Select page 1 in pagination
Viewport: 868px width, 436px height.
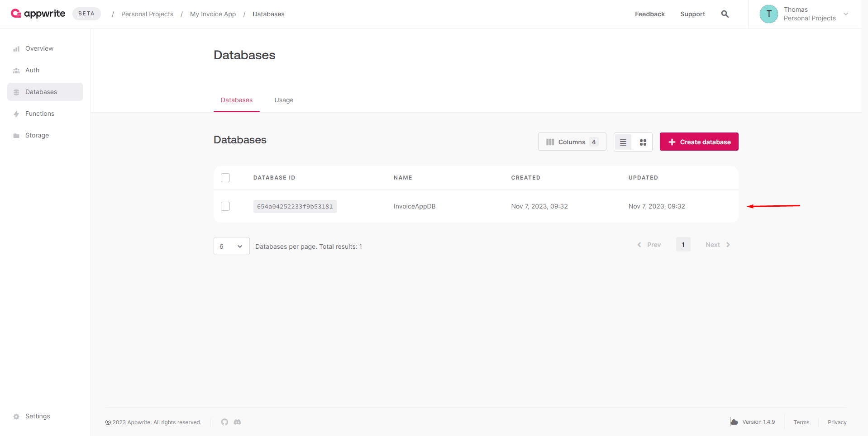click(683, 244)
